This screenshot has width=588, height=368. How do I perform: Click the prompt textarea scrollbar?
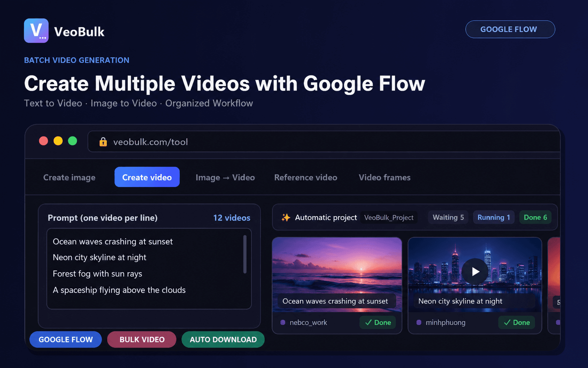click(245, 254)
